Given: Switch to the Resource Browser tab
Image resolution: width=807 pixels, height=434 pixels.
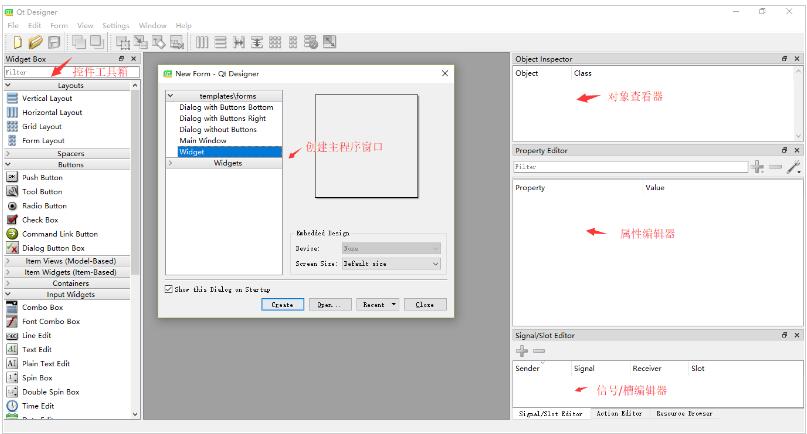Looking at the screenshot, I should (x=684, y=413).
